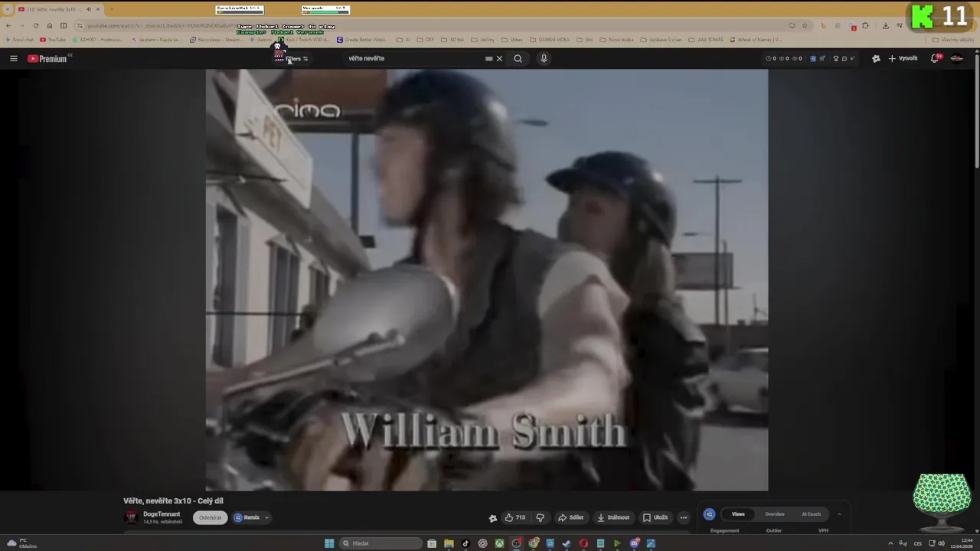Screen dimensions: 980x551
Task: Click the blue IQ icon in analytics panel
Action: point(710,514)
